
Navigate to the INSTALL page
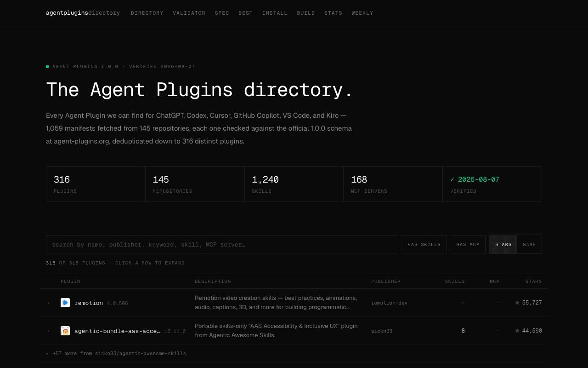pyautogui.click(x=275, y=13)
